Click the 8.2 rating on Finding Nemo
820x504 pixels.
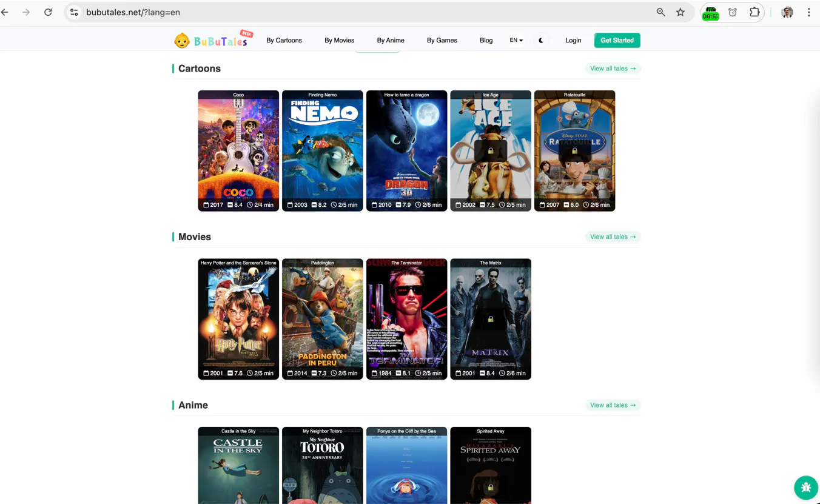[319, 205]
